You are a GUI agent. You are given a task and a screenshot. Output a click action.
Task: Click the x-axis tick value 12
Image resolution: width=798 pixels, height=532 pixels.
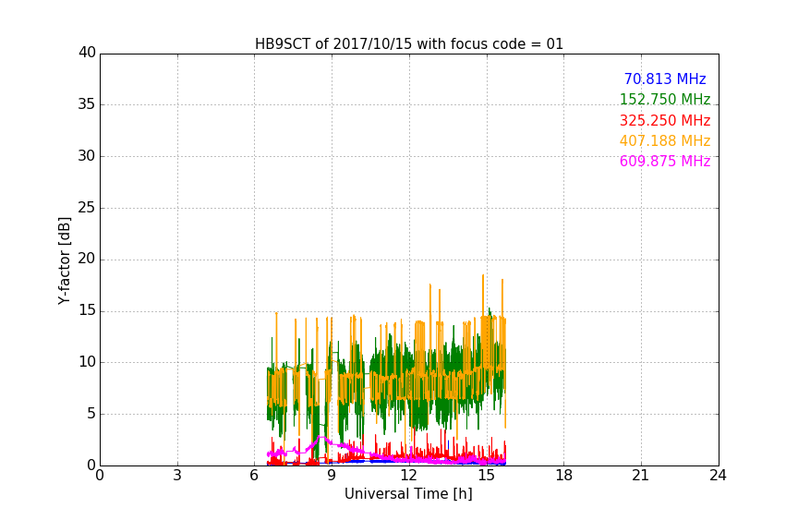409,476
